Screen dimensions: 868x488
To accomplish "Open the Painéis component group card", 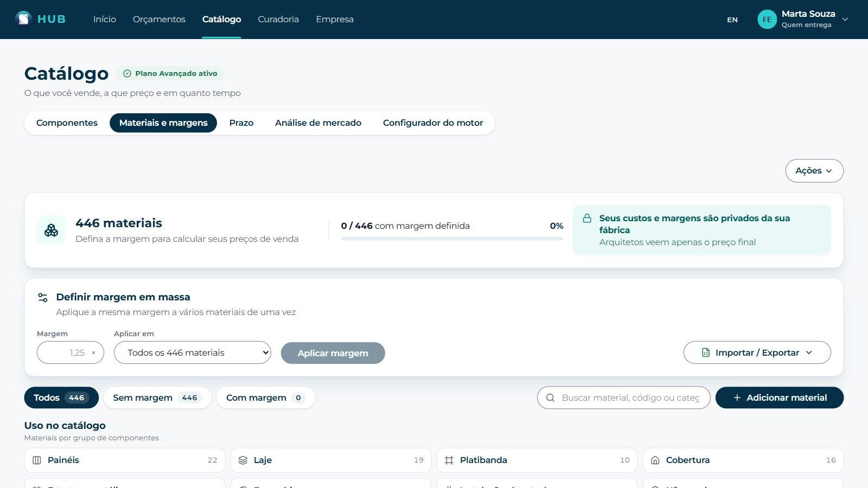I will point(125,460).
